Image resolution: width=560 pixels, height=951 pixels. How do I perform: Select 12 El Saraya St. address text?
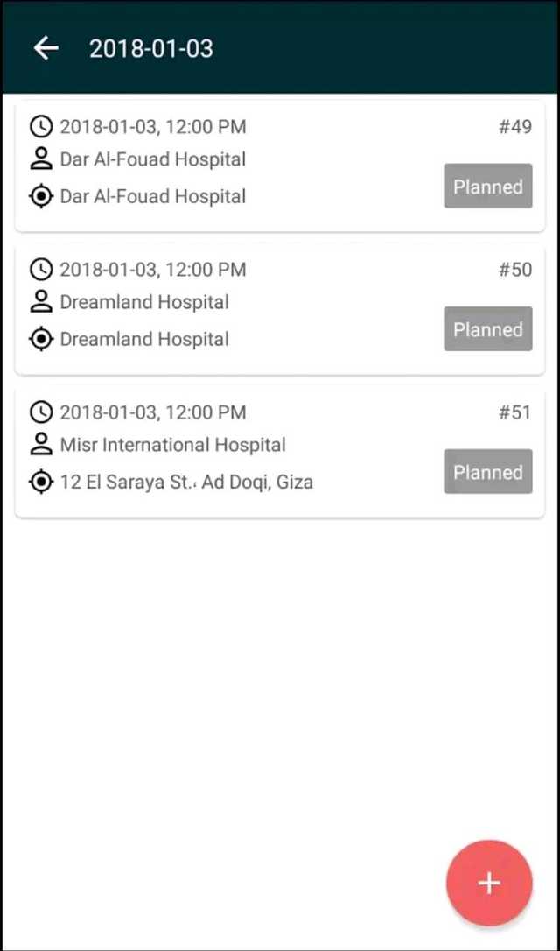click(186, 483)
